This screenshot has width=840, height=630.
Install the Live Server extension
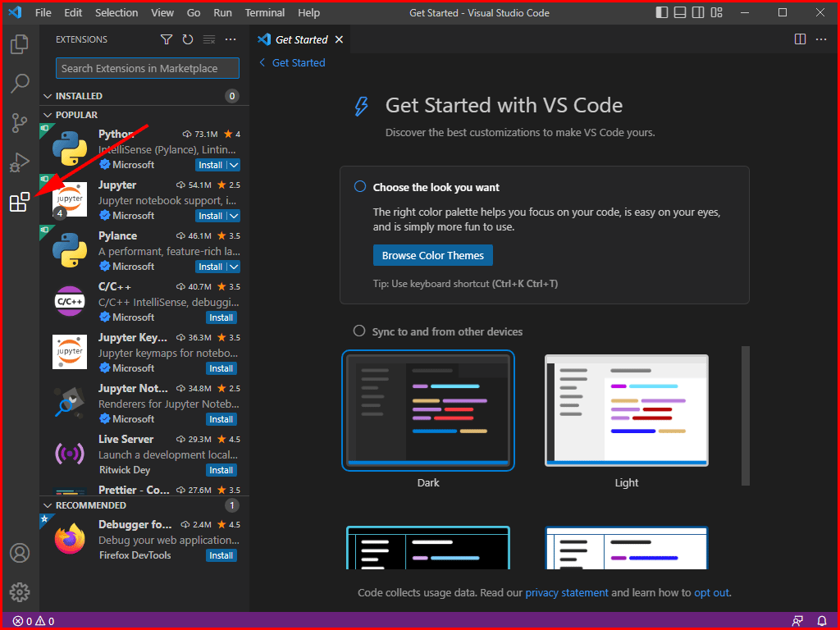coord(221,470)
